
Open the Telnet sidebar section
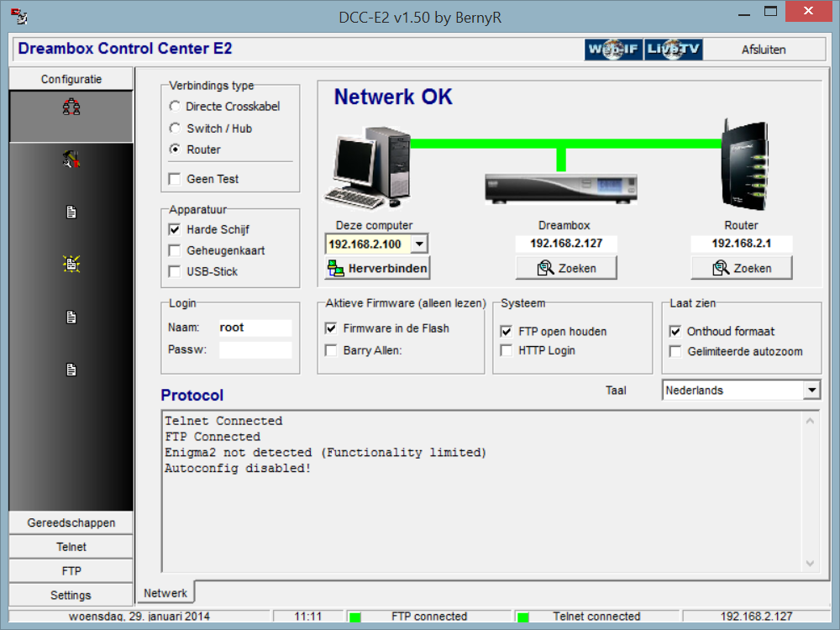click(71, 547)
